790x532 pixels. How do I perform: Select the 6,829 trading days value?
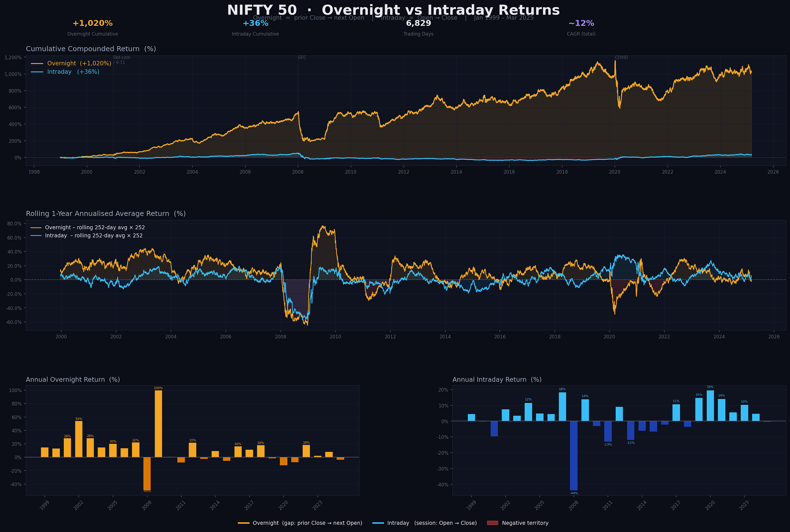[x=418, y=23]
